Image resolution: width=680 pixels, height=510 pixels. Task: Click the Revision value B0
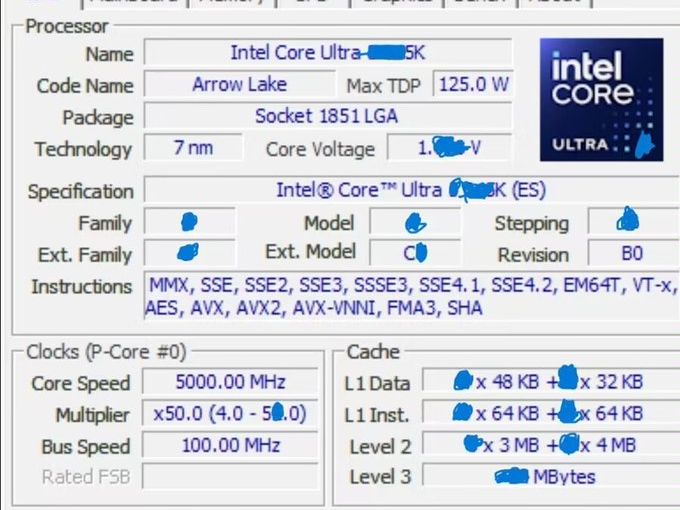click(634, 253)
